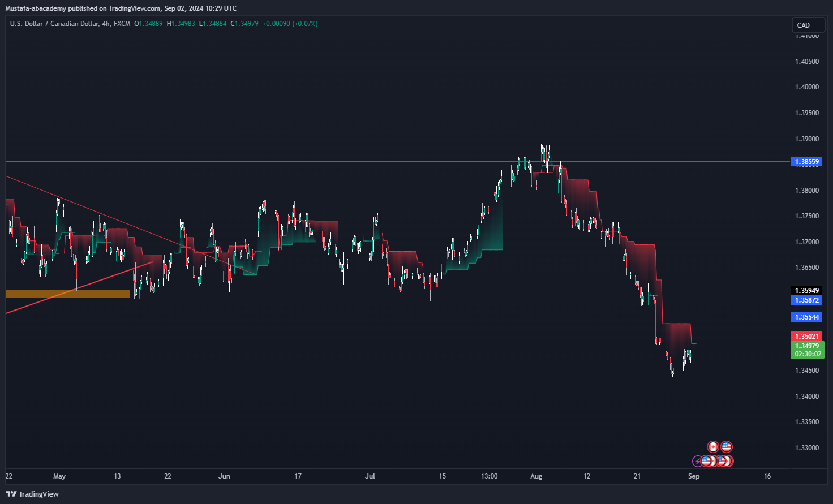The image size is (833, 504).
Task: Click the '13:00' label on the time axis
Action: tap(490, 476)
